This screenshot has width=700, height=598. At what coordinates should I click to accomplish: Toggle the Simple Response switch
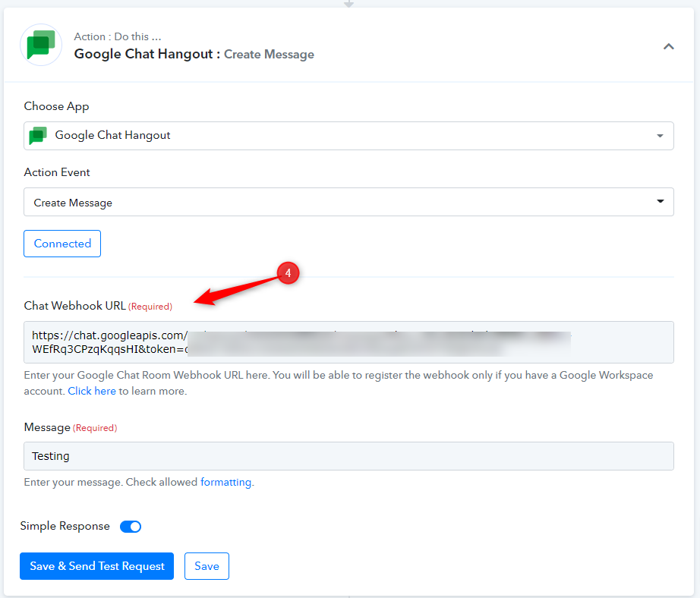click(x=131, y=527)
